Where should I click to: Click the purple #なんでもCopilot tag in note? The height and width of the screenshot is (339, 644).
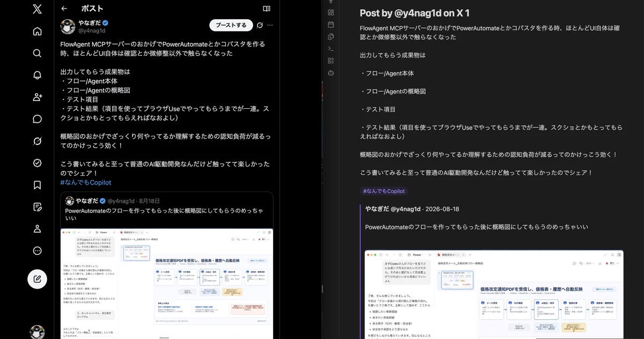(x=384, y=191)
